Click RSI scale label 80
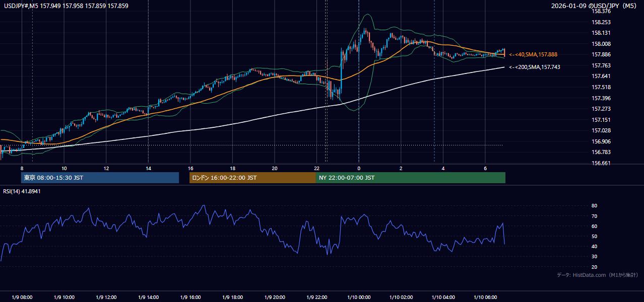The height and width of the screenshot is (302, 644). pyautogui.click(x=594, y=206)
